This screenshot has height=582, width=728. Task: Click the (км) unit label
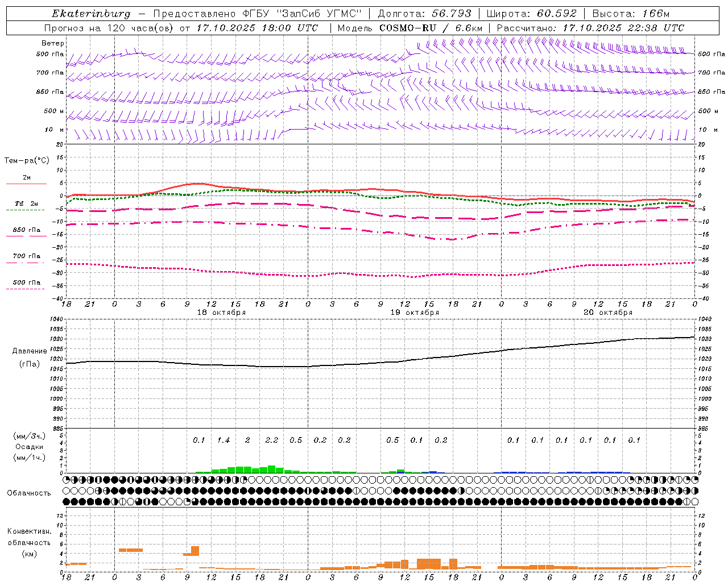point(29,553)
